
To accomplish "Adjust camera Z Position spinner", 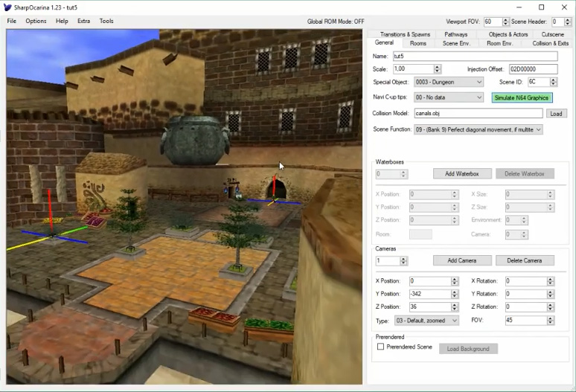I will pyautogui.click(x=455, y=306).
